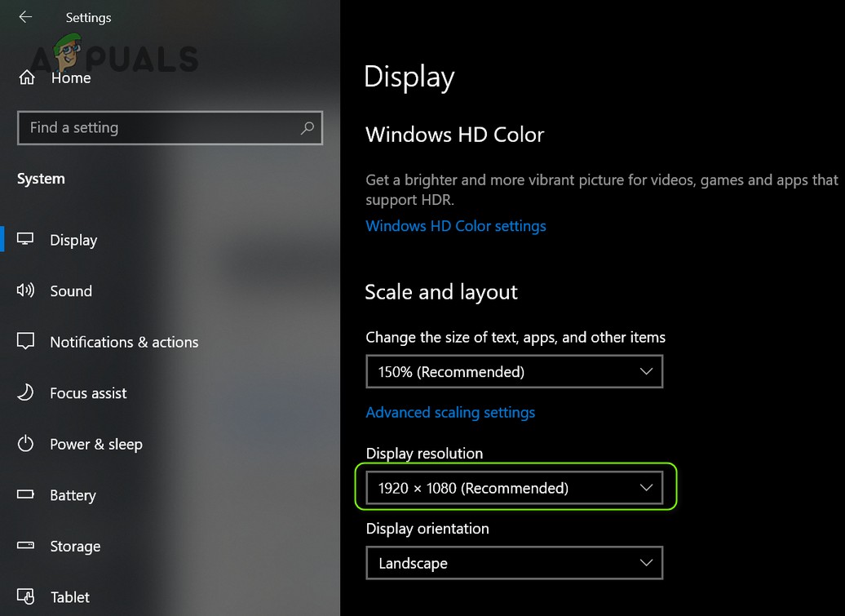845x616 pixels.
Task: Open Storage settings
Action: [x=75, y=547]
